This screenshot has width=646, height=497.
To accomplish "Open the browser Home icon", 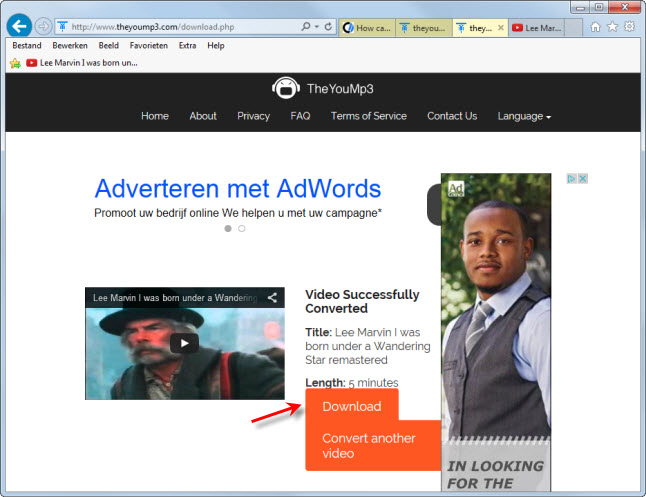I will (595, 27).
